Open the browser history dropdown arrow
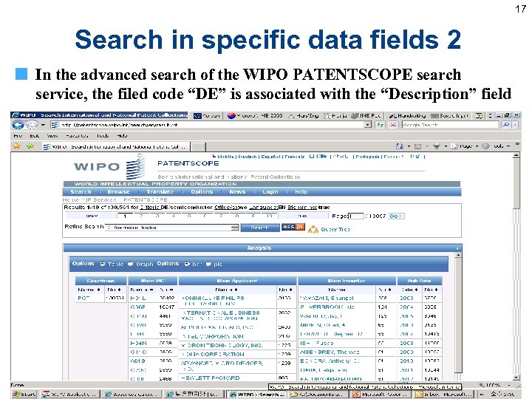 pyautogui.click(x=43, y=125)
